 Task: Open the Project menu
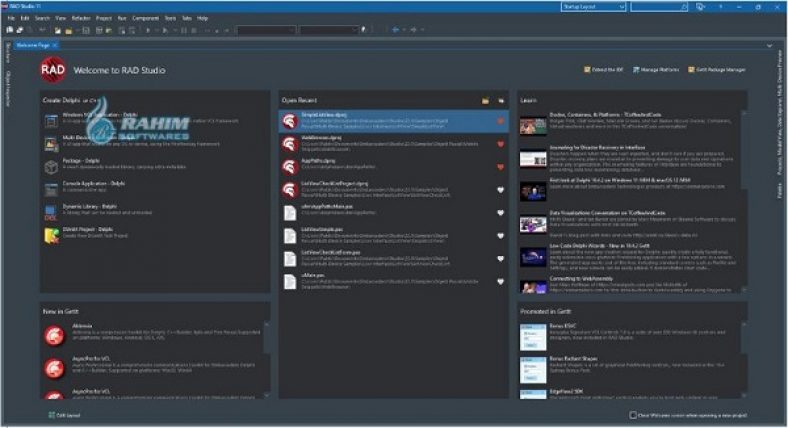click(x=104, y=19)
